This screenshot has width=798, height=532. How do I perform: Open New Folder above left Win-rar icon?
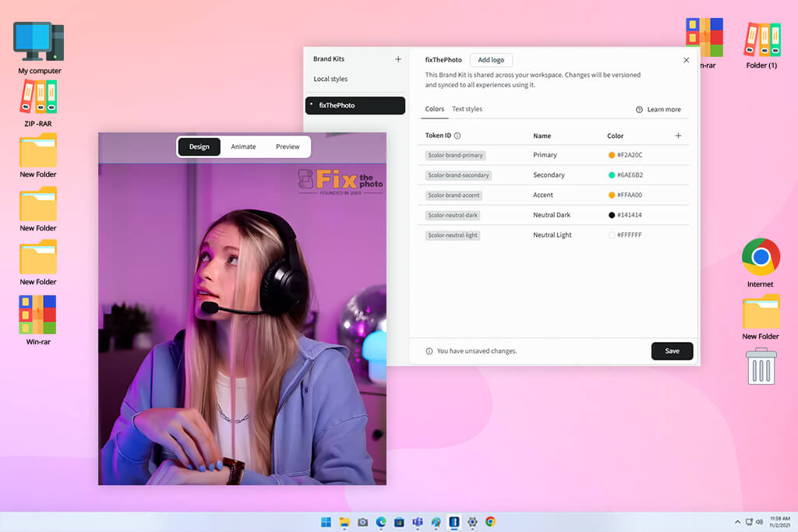[x=38, y=263]
